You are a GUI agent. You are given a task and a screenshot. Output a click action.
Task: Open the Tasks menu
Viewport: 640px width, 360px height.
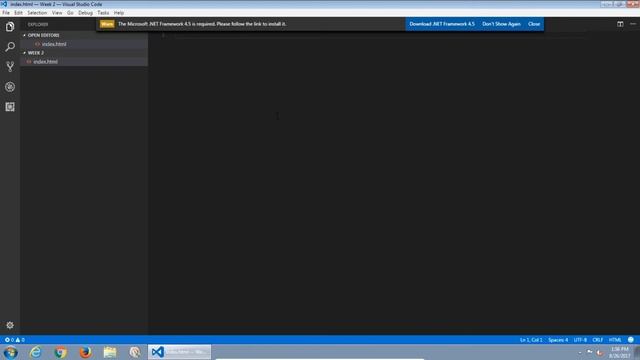pos(103,13)
